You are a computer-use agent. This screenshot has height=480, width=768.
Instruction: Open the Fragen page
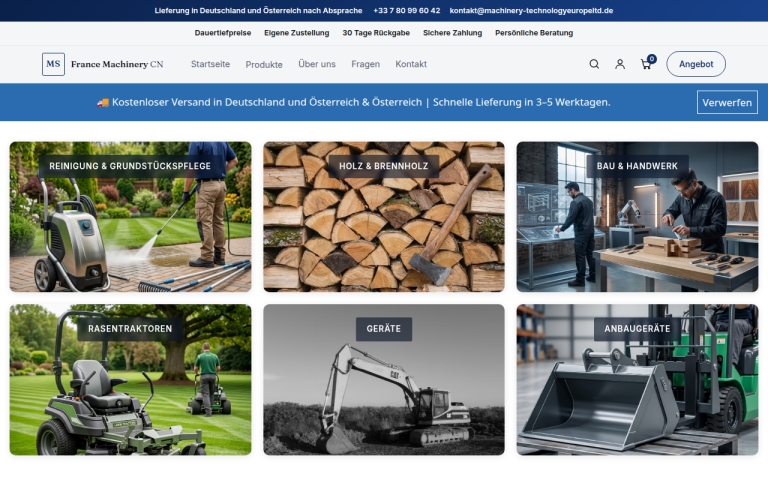point(365,64)
